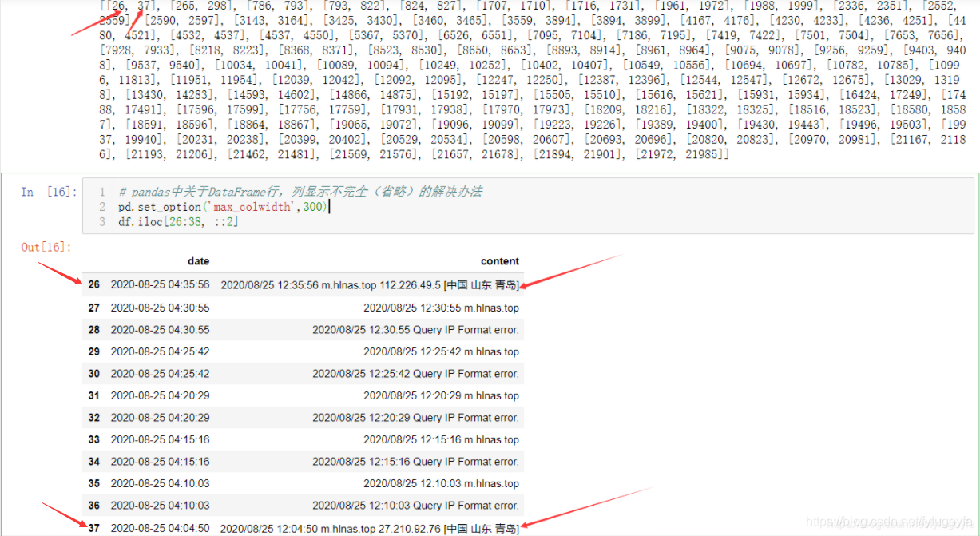The width and height of the screenshot is (980, 536).
Task: Click content with IP 27.210.92.76
Action: tap(370, 528)
